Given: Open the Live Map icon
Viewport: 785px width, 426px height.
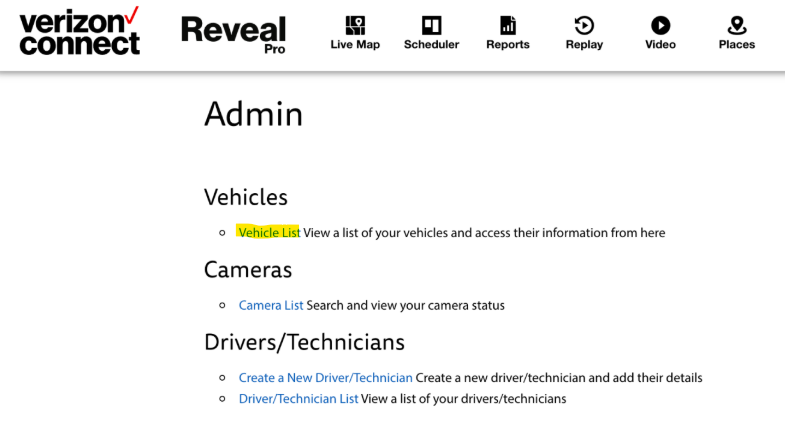Looking at the screenshot, I should pyautogui.click(x=355, y=25).
